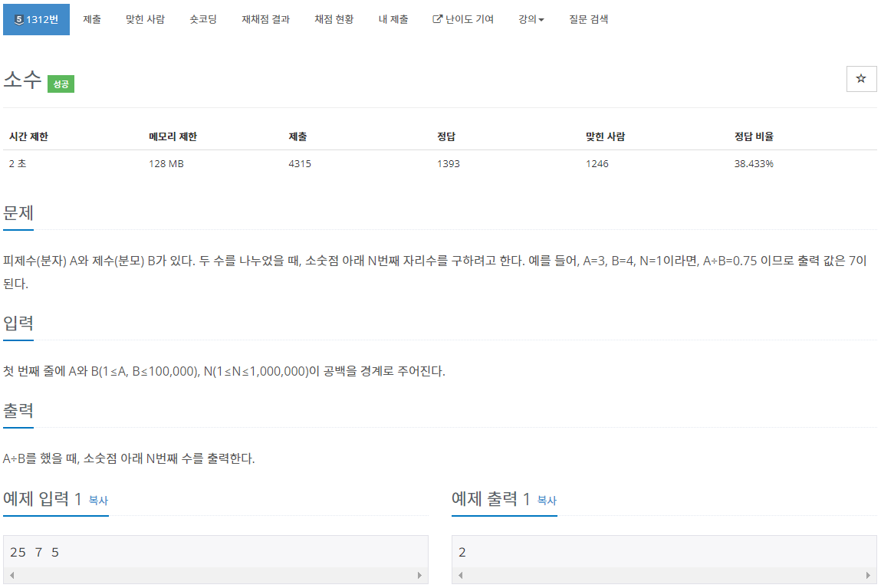
Task: Open the 제출 tab
Action: pyautogui.click(x=92, y=20)
